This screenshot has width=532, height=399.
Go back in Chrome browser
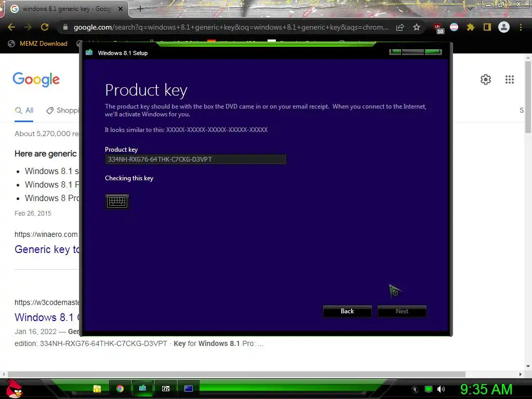coord(11,27)
